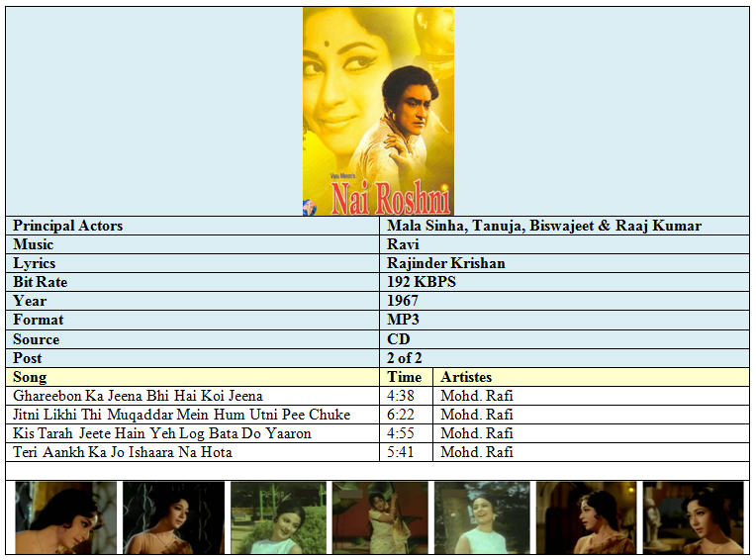Click the 'Time' column header
Screen dimensions: 756x560
(x=407, y=377)
